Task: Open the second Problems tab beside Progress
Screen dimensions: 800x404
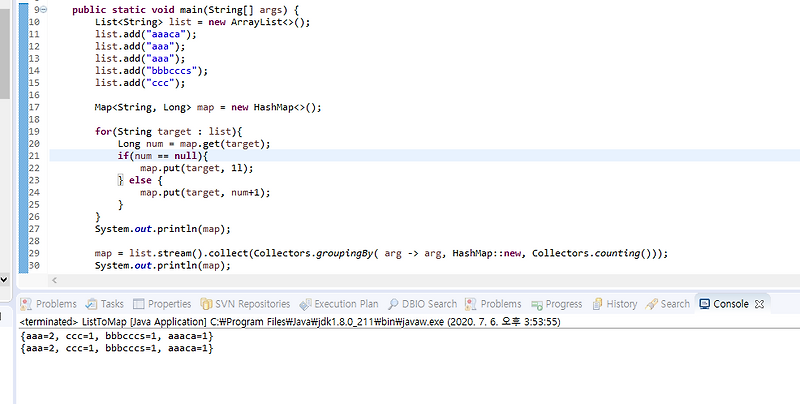Action: coord(493,304)
